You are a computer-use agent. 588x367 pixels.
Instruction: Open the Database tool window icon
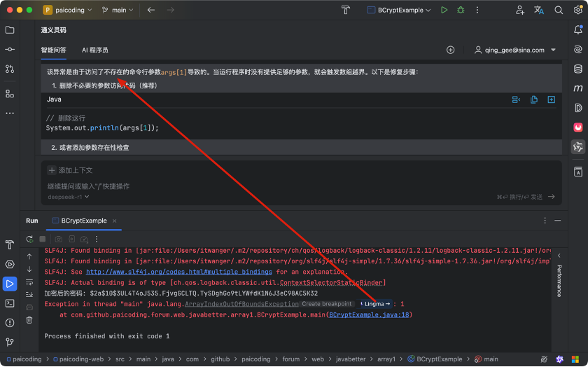[x=578, y=69]
